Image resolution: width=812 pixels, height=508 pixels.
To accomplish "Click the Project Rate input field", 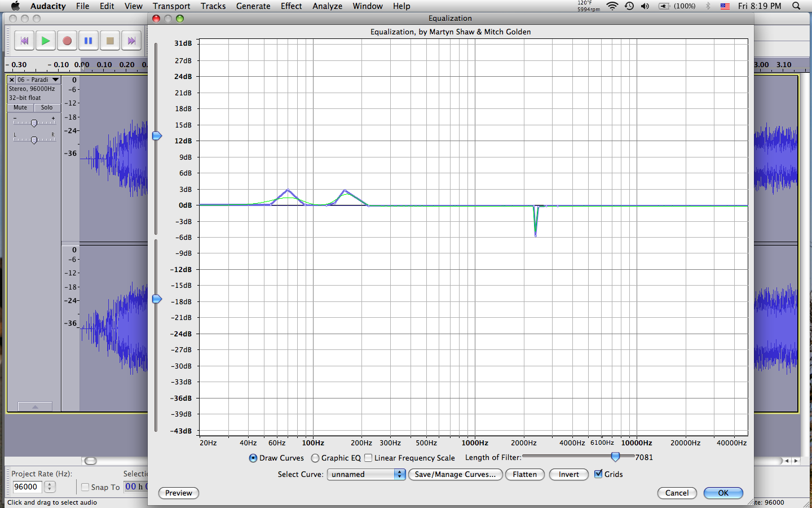I will (x=27, y=487).
